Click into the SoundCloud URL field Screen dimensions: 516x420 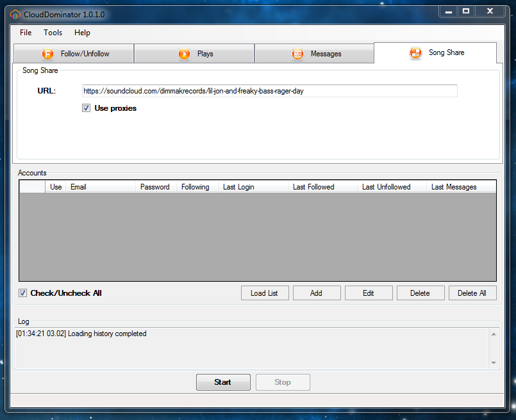click(x=269, y=91)
